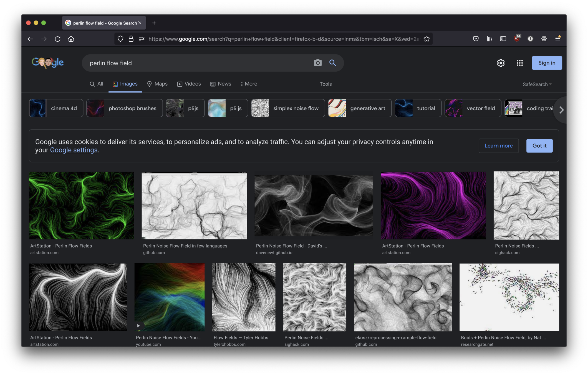
Task: Play the YouTube Perlin Noise video thumbnail
Action: point(169,297)
